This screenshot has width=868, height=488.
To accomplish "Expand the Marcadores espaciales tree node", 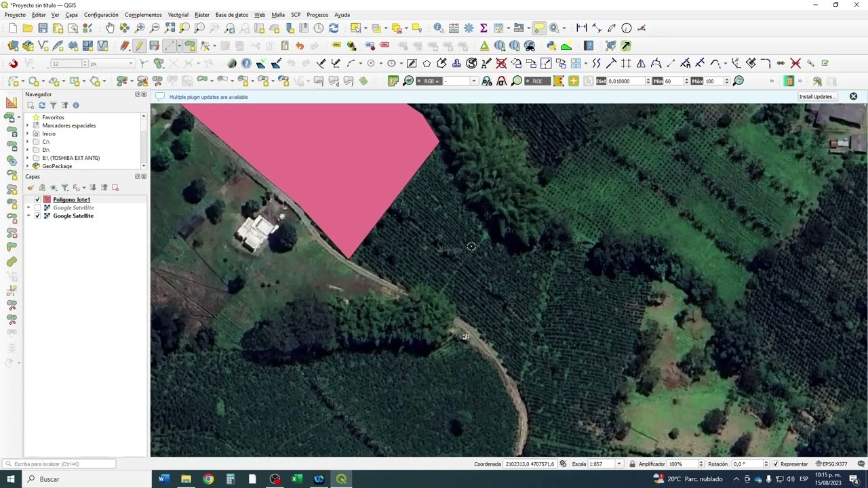I will point(28,125).
